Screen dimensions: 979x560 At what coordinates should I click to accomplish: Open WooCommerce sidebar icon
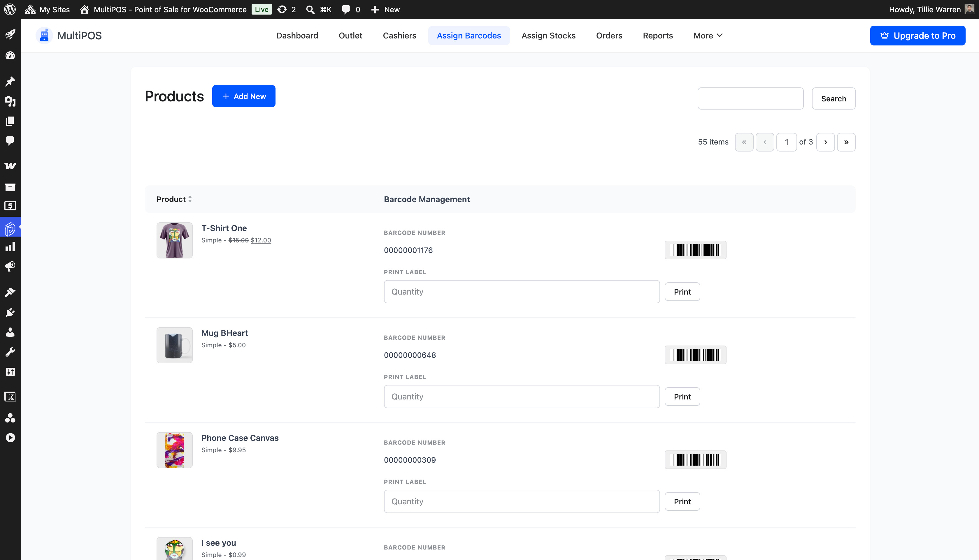click(x=10, y=166)
